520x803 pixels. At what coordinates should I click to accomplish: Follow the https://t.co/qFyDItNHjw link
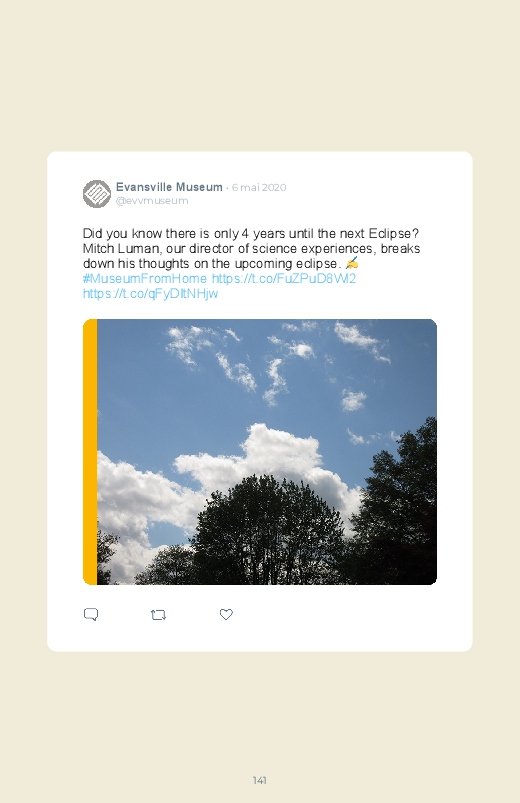[x=150, y=293]
